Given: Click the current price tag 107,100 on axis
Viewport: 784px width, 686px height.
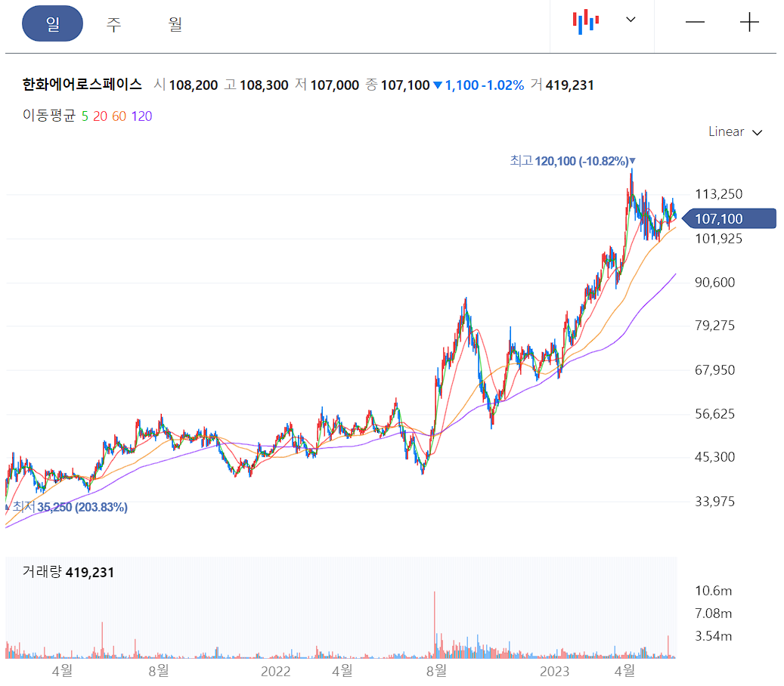Looking at the screenshot, I should coord(729,219).
